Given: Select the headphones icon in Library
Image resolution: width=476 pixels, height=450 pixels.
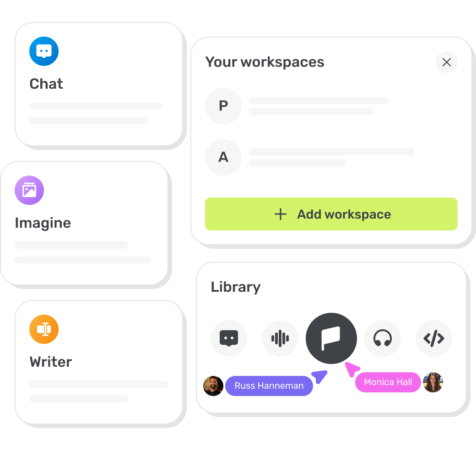Looking at the screenshot, I should [383, 338].
